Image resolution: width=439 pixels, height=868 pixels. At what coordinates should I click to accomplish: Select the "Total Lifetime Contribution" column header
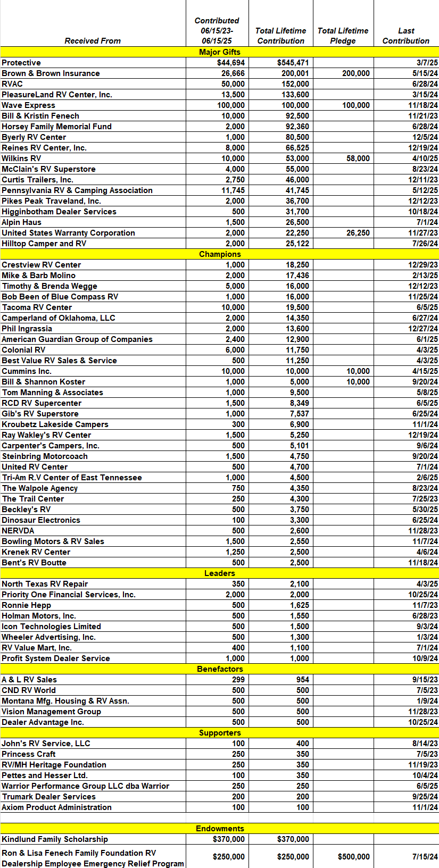click(x=281, y=36)
